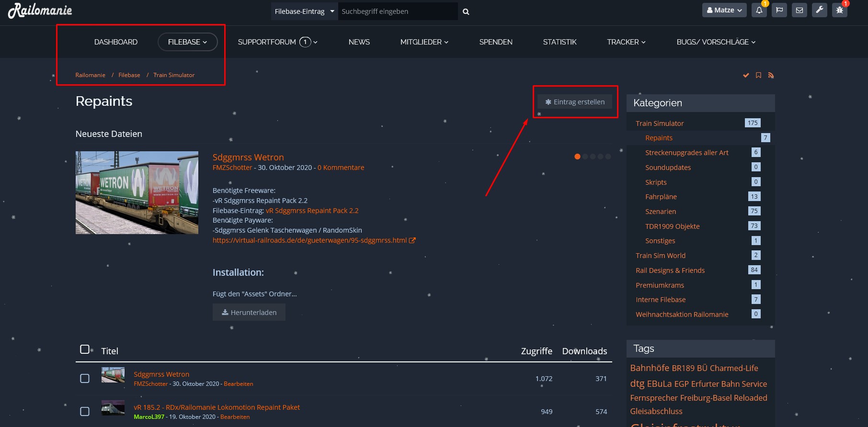This screenshot has height=427, width=868.
Task: Go to the DASHBOARD menu item
Action: pos(116,42)
